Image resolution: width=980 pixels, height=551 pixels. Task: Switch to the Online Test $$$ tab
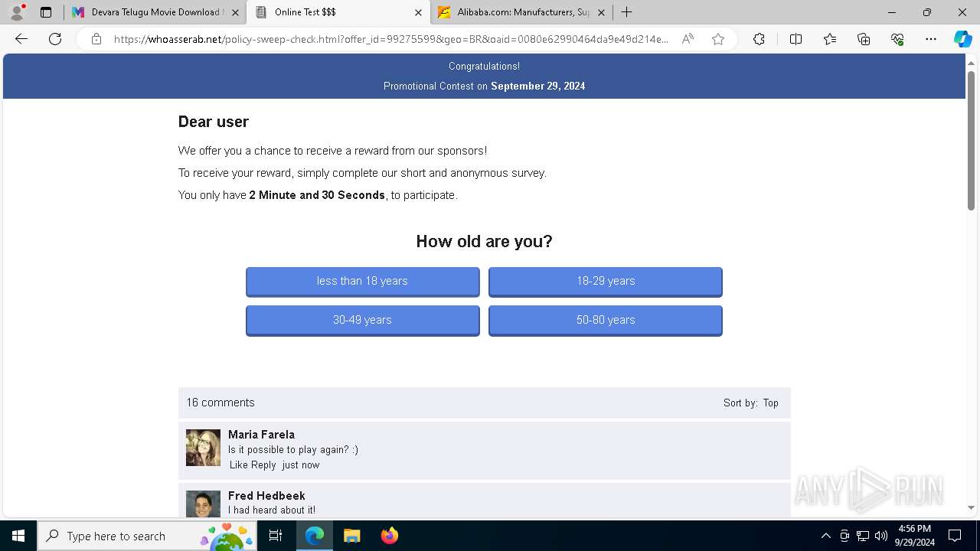[x=338, y=12]
